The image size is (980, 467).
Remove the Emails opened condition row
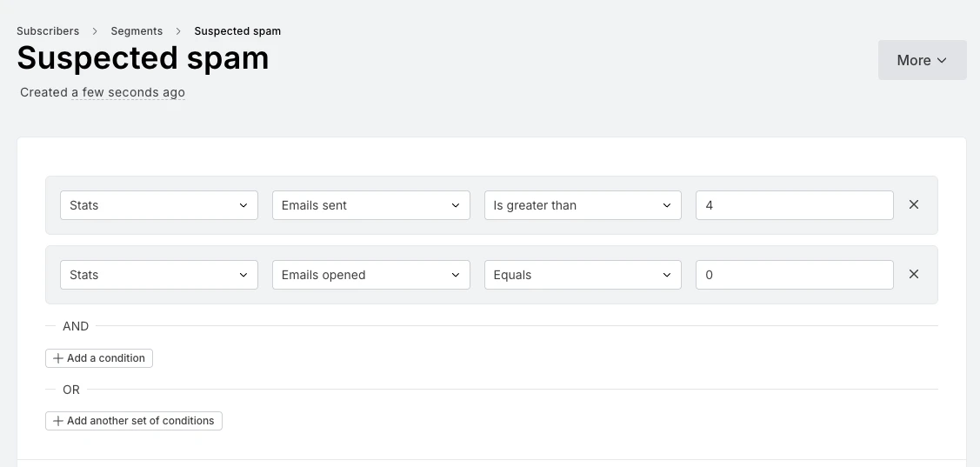(x=914, y=275)
